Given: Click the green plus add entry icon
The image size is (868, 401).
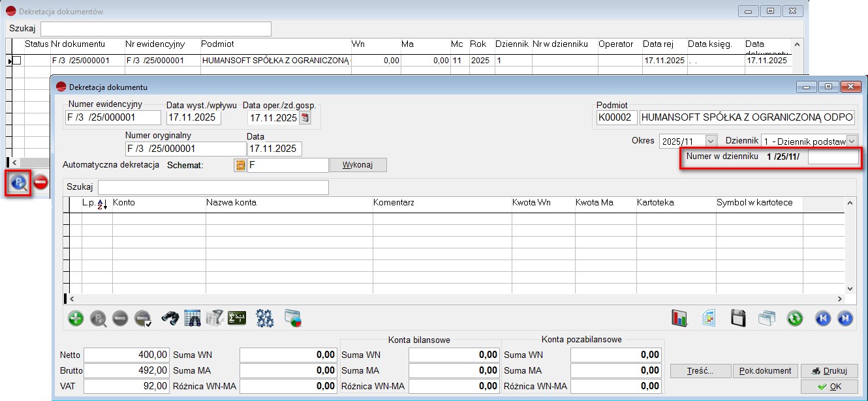Looking at the screenshot, I should pyautogui.click(x=76, y=318).
